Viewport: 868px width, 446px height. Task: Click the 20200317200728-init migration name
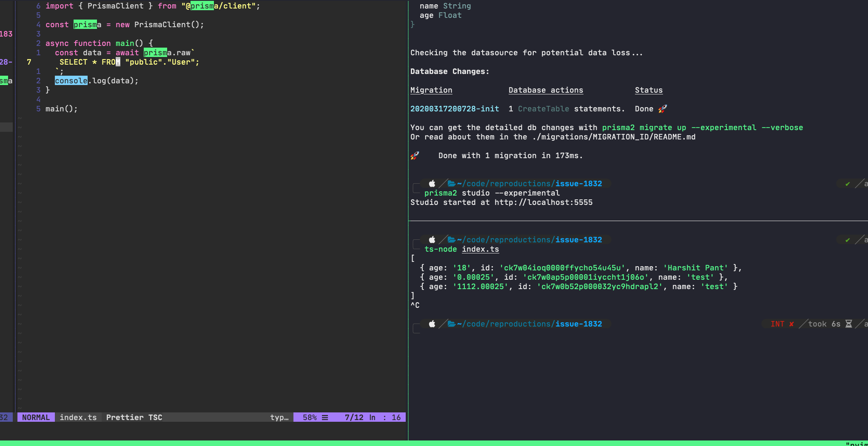pyautogui.click(x=455, y=108)
